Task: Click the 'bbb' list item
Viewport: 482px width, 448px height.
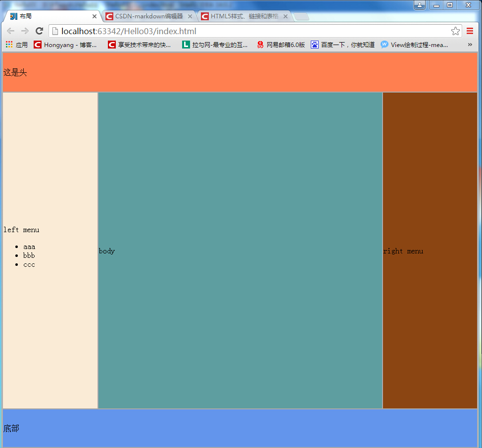Action: click(29, 255)
